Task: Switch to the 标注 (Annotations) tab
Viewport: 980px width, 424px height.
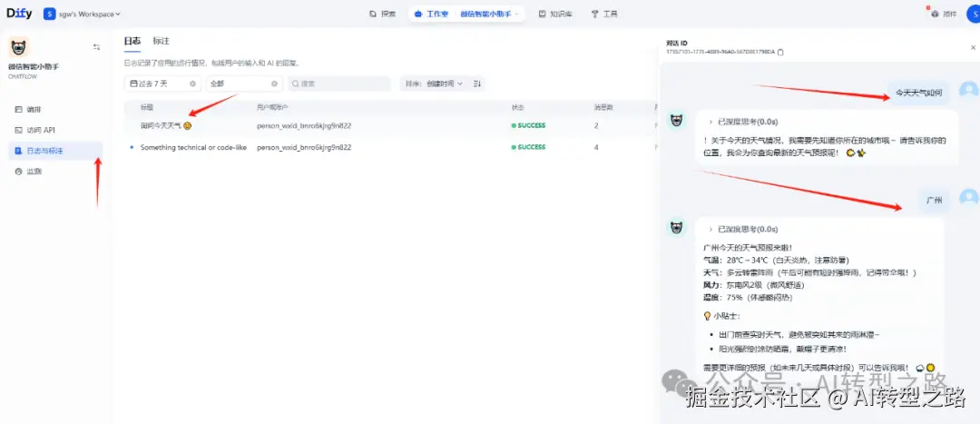Action: pos(162,41)
